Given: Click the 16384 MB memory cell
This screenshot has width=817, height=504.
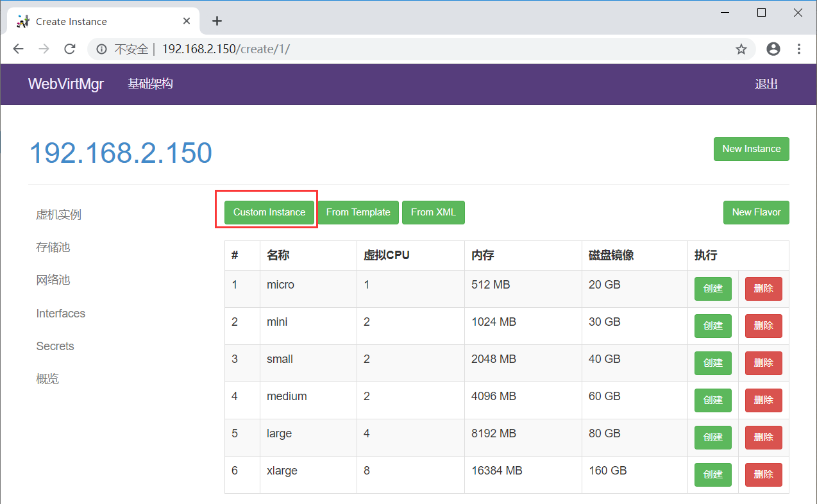Looking at the screenshot, I should [523, 475].
